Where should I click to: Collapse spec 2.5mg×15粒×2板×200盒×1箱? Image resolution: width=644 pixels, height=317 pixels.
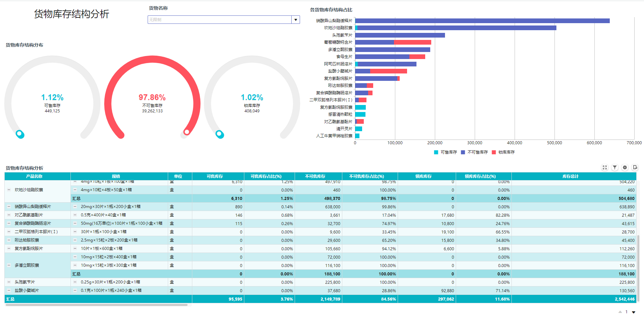click(75, 240)
